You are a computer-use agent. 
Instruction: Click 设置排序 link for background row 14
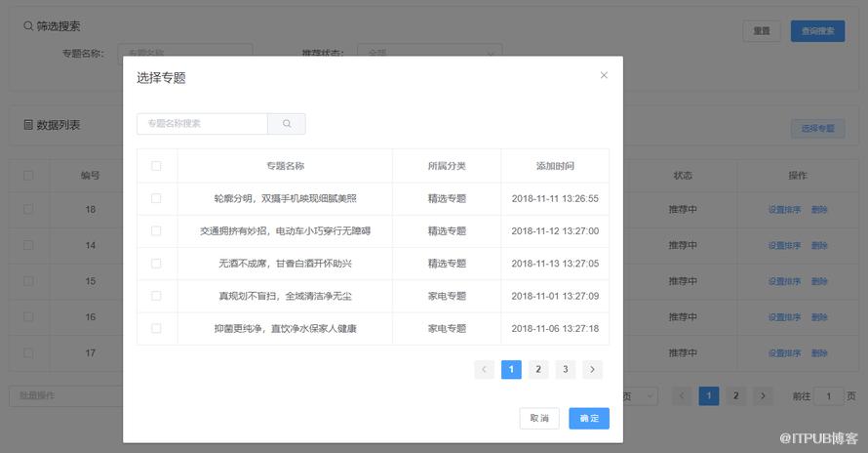pyautogui.click(x=784, y=246)
